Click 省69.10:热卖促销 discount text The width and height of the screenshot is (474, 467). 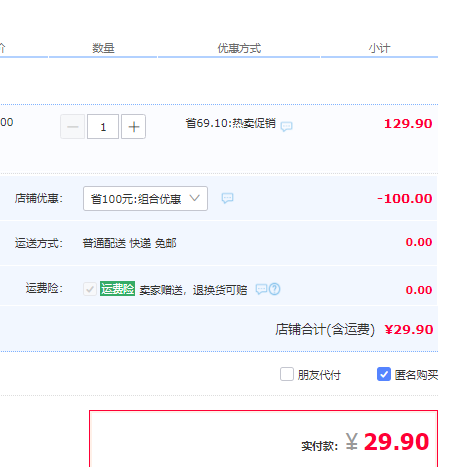[231, 123]
